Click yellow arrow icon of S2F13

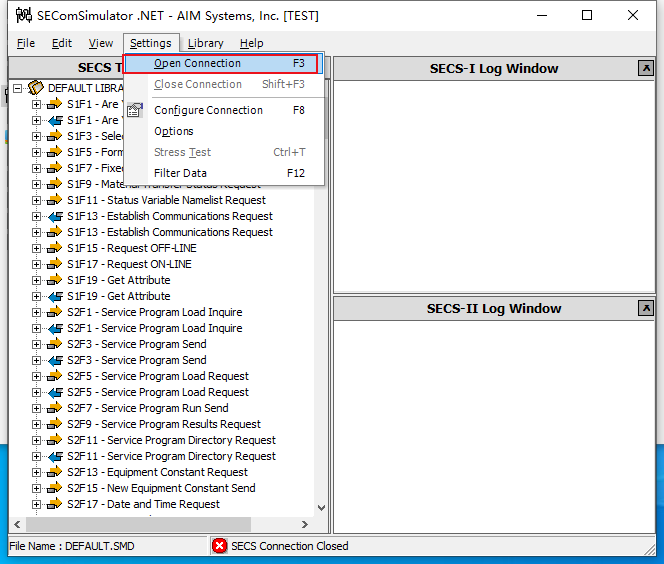tap(55, 472)
